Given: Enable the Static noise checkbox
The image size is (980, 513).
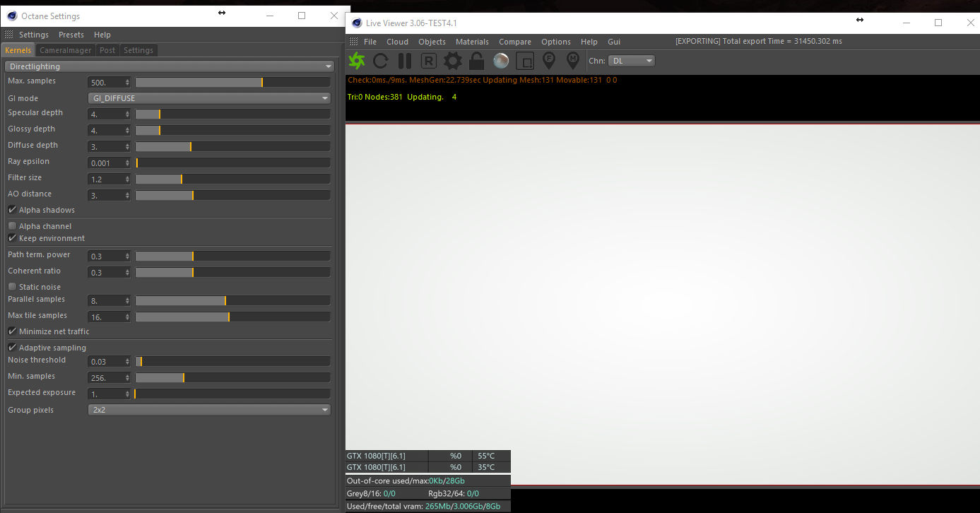Looking at the screenshot, I should coord(12,287).
